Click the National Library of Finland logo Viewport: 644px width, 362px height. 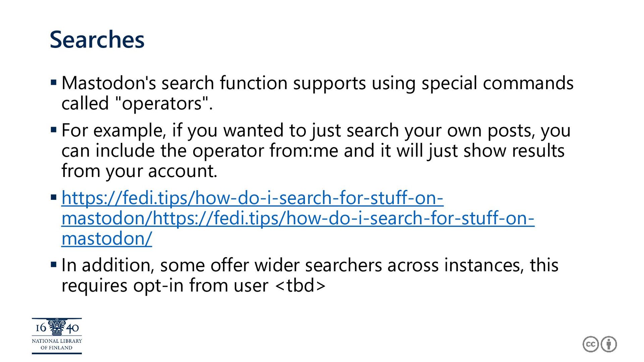[57, 336]
